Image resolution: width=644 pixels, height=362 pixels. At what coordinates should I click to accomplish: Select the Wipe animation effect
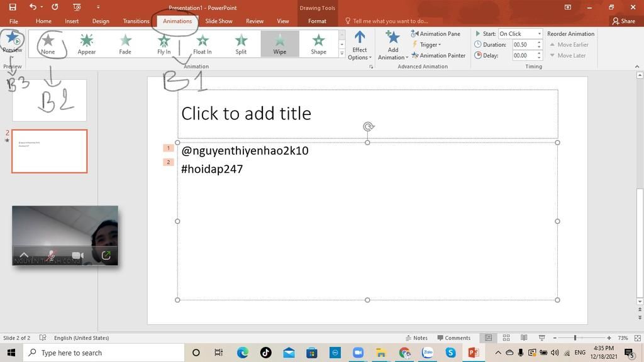(x=280, y=44)
